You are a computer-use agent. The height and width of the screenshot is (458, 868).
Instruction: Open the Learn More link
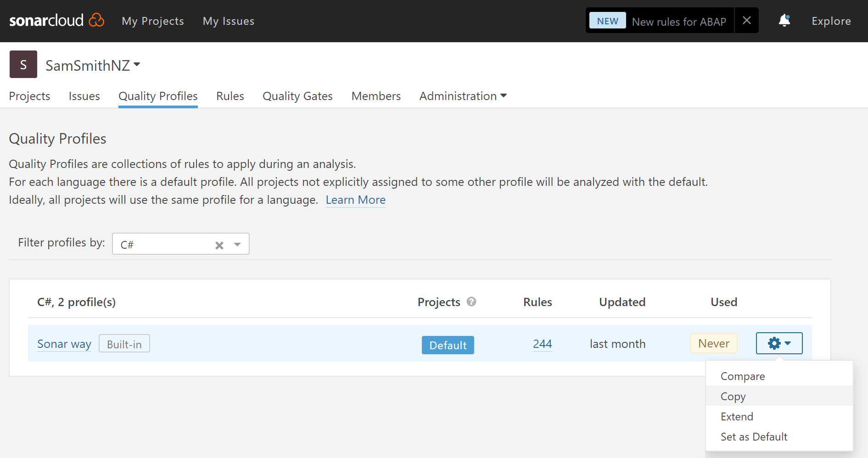355,200
